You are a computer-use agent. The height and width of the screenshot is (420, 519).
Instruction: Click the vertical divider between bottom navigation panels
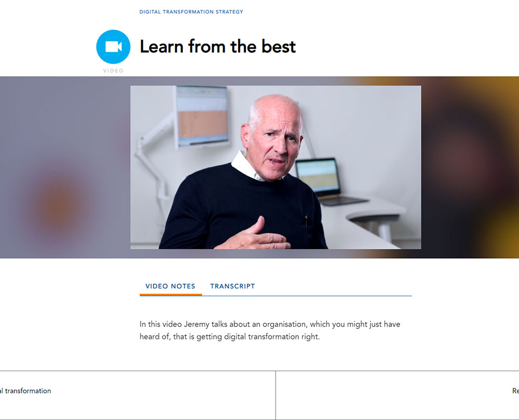[276, 395]
